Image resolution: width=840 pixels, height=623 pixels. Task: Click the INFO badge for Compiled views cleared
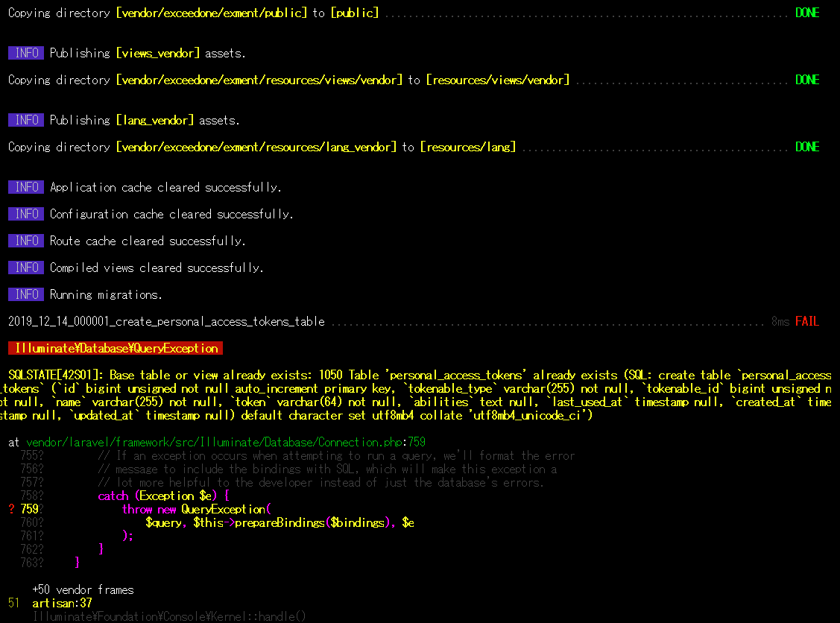click(25, 268)
